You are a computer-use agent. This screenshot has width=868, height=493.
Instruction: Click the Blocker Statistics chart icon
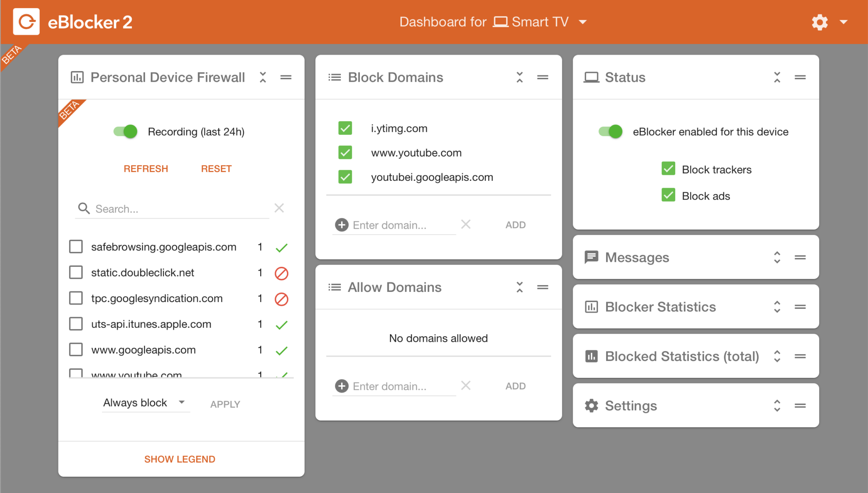(x=592, y=307)
